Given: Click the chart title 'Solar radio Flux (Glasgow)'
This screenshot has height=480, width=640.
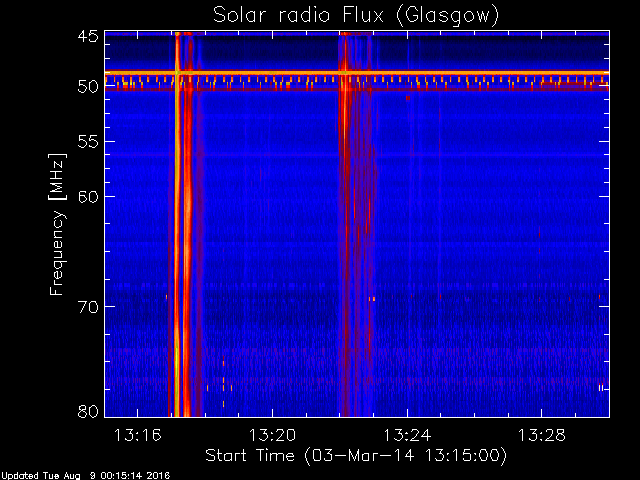Looking at the screenshot, I should coord(356,16).
